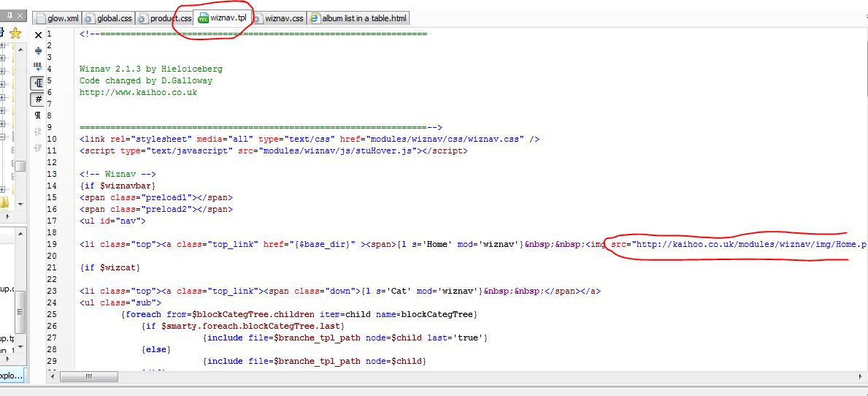Image resolution: width=868 pixels, height=396 pixels.
Task: Click the script line referencing stuHover.js
Action: click(274, 151)
